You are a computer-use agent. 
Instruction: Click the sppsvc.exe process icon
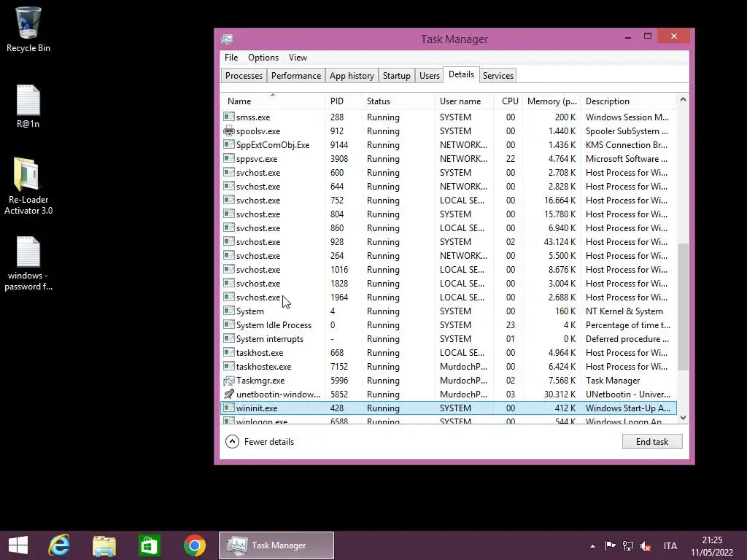[x=228, y=158]
